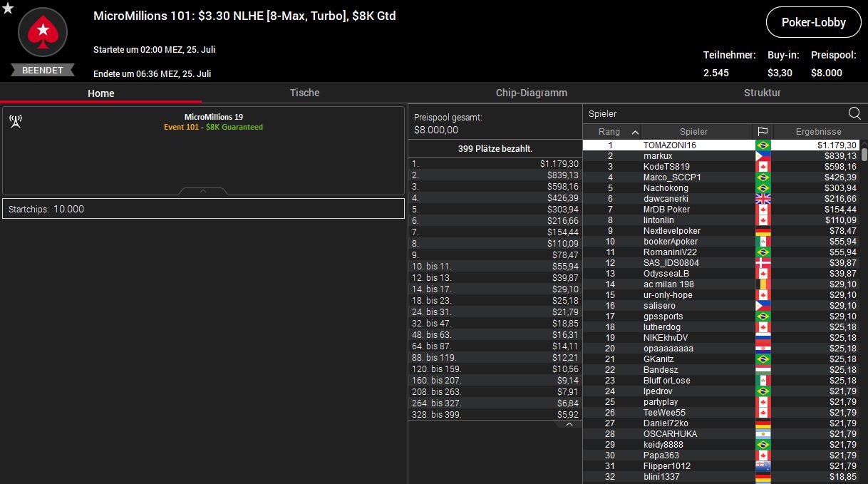868x484 pixels.
Task: Collapse the payout list with its chevron
Action: point(569,424)
